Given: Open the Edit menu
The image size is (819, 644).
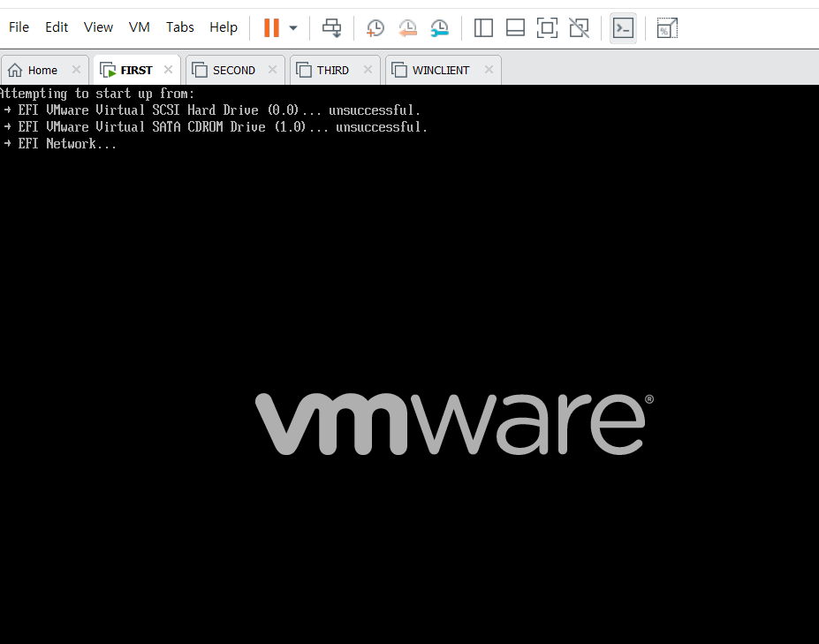Looking at the screenshot, I should 57,27.
